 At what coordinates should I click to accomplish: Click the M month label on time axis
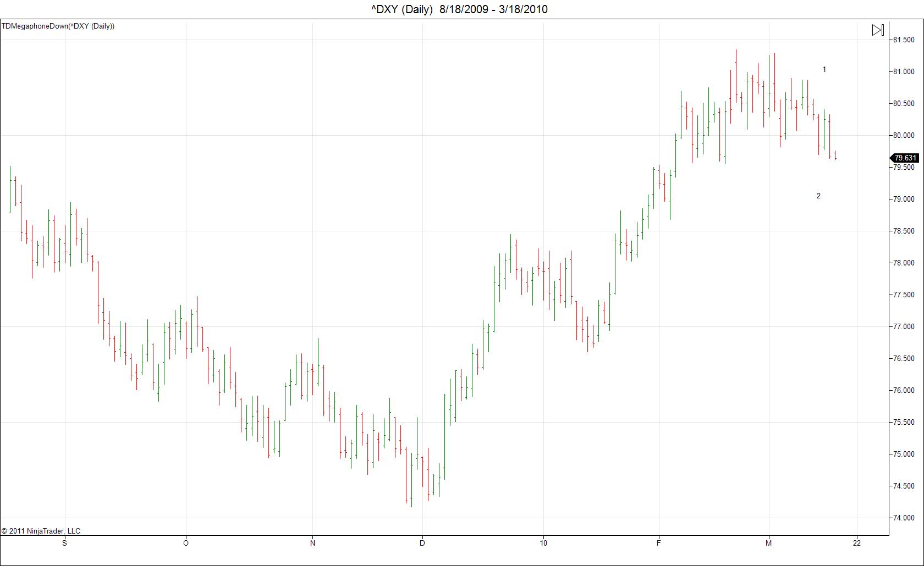(769, 543)
